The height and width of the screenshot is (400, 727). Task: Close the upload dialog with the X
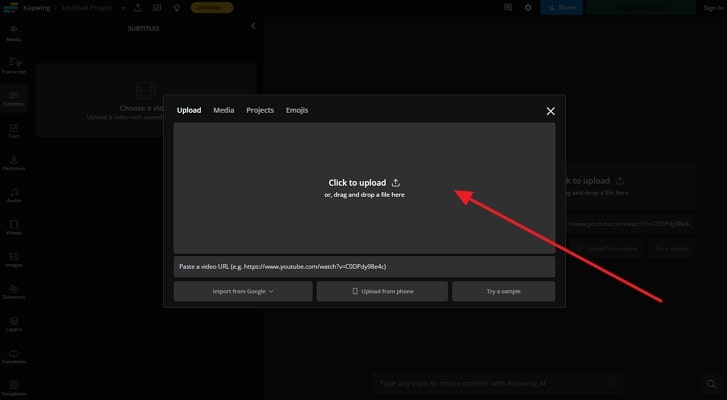pyautogui.click(x=550, y=111)
